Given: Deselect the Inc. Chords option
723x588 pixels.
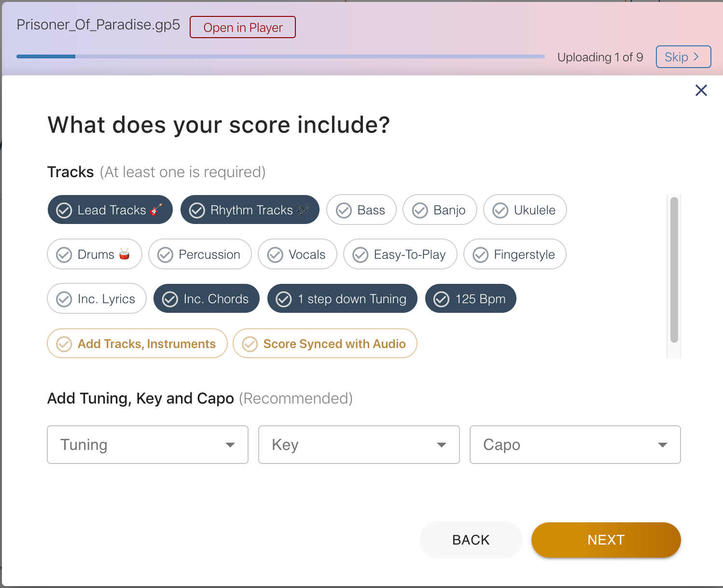Looking at the screenshot, I should point(207,299).
